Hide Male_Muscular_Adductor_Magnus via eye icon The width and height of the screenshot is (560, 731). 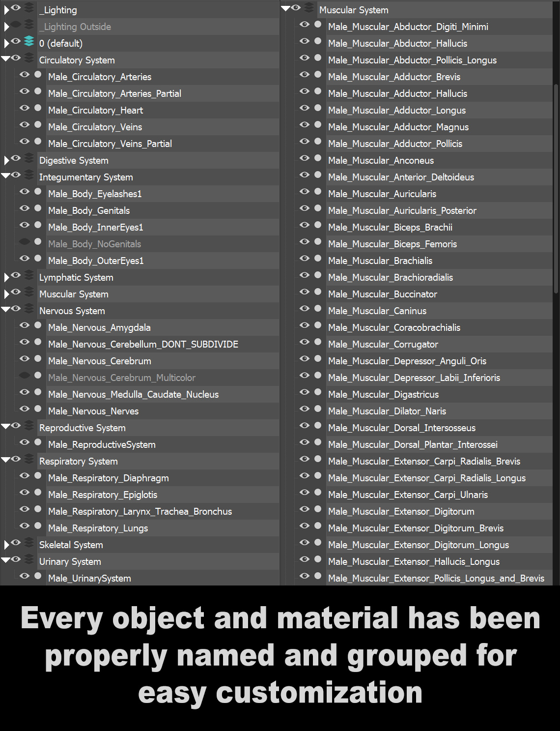pyautogui.click(x=305, y=125)
